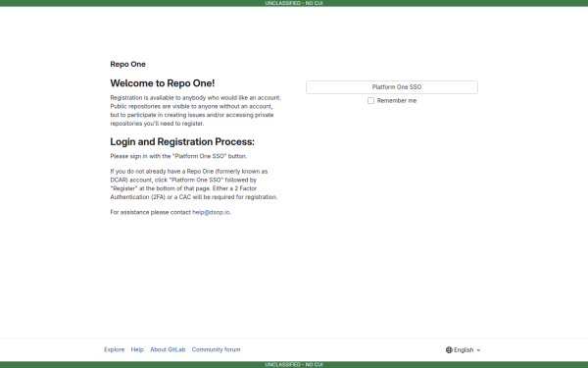
Task: Open the help@dsop.io email link
Action: point(212,212)
